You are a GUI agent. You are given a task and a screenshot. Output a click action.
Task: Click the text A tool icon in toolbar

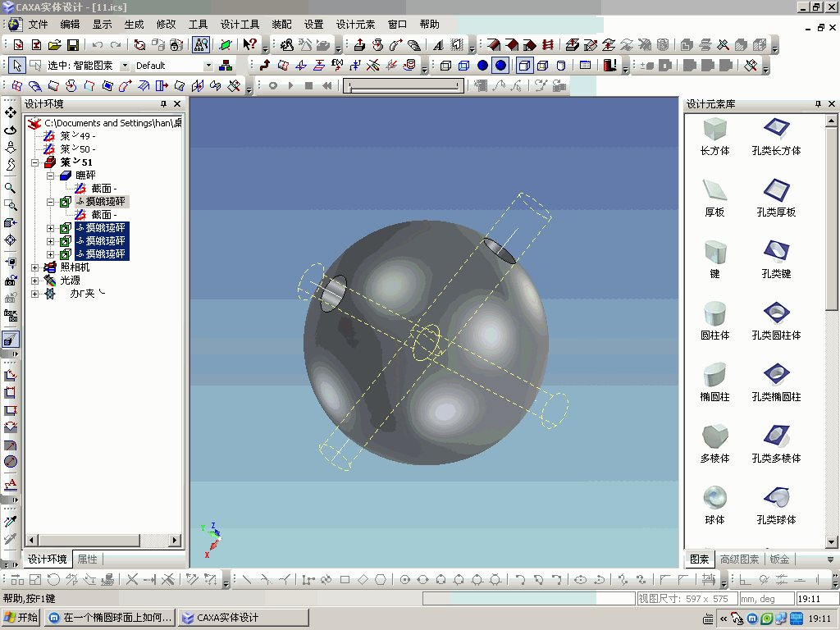[x=438, y=45]
